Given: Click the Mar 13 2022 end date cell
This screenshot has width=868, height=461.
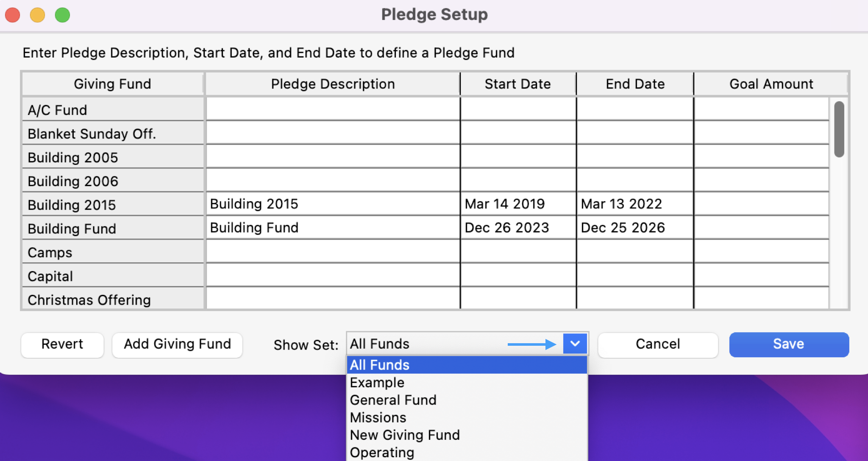Looking at the screenshot, I should [634, 204].
